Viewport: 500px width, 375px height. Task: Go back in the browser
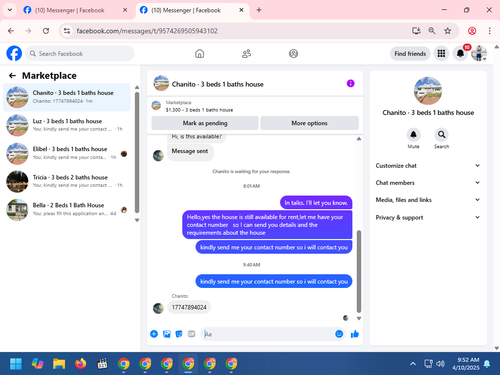pyautogui.click(x=11, y=31)
